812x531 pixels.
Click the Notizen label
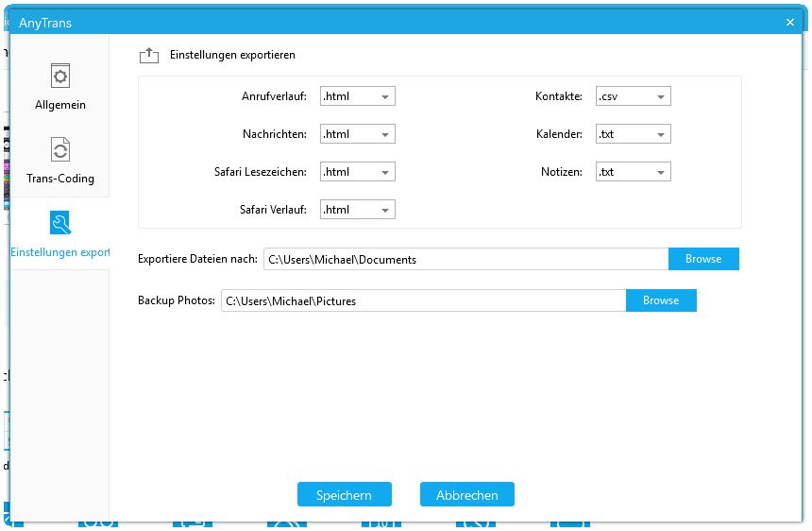click(x=562, y=172)
